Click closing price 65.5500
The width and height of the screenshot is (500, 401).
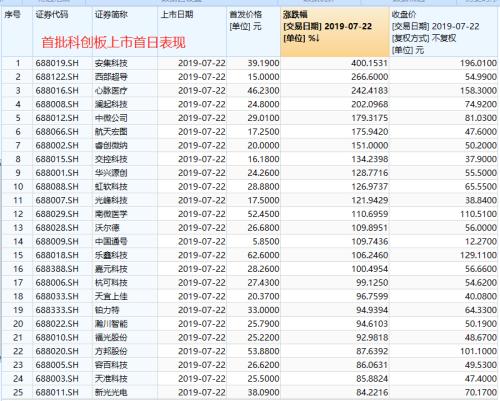(481, 186)
